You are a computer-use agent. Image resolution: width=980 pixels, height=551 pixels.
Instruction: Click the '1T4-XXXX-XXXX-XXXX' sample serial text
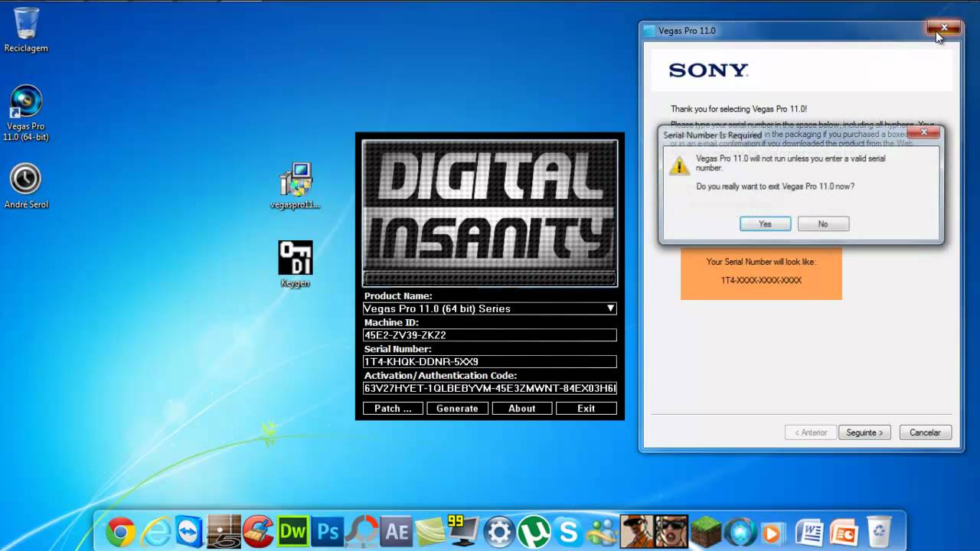click(761, 280)
